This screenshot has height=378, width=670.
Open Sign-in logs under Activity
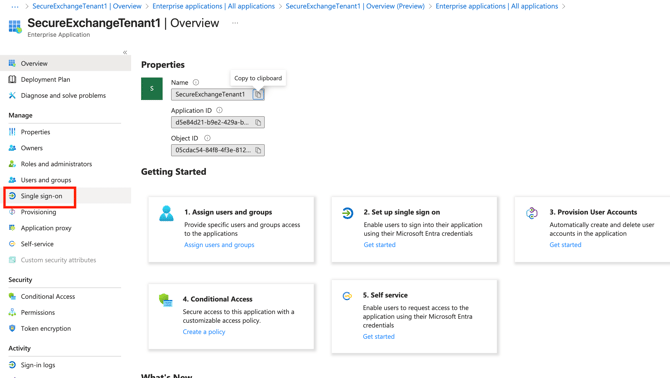coord(65,365)
